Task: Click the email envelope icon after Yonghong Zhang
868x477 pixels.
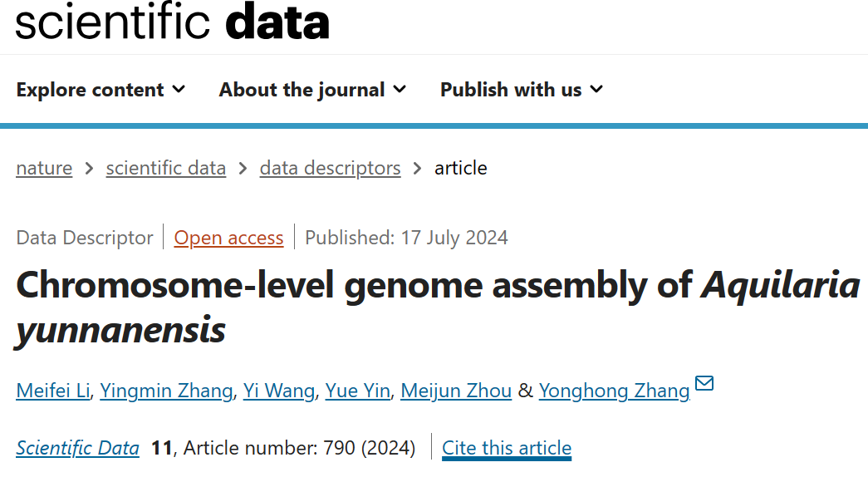Action: [x=704, y=384]
